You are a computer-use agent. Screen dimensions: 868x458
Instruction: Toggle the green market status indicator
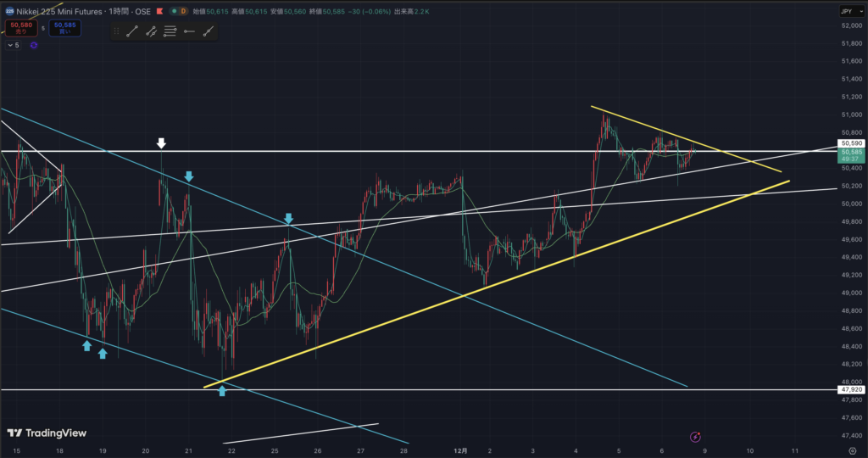click(173, 12)
